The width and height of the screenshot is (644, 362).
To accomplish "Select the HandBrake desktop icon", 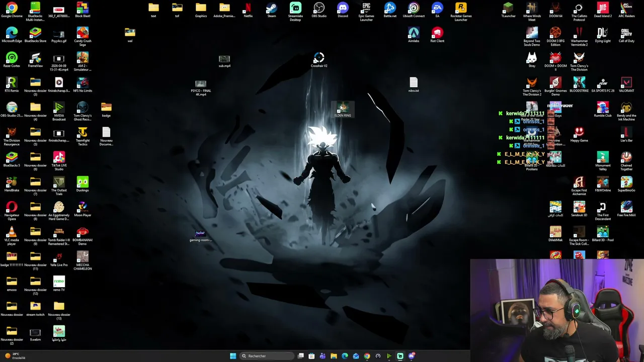I will 12,184.
